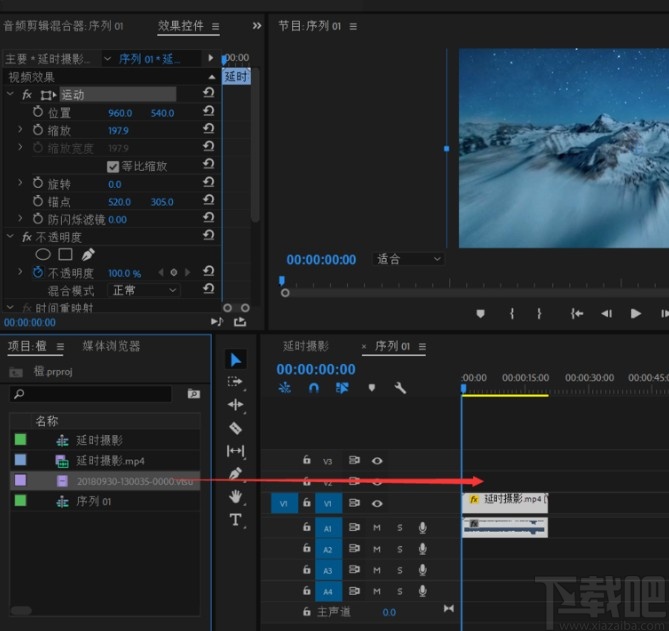Viewport: 669px width, 631px height.
Task: Click the Effect Controls vertical scrollbar
Action: pos(255,145)
